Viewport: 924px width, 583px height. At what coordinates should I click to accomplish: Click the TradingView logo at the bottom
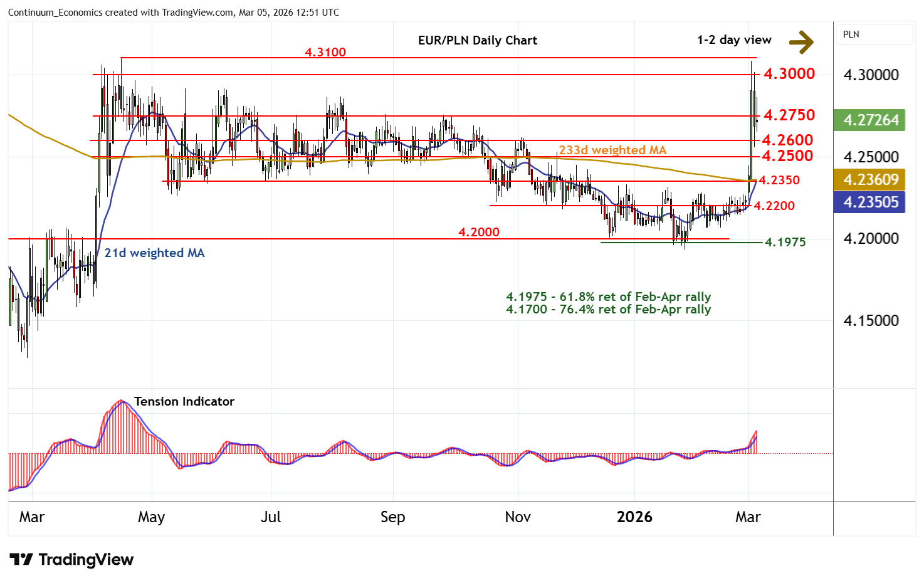[72, 559]
